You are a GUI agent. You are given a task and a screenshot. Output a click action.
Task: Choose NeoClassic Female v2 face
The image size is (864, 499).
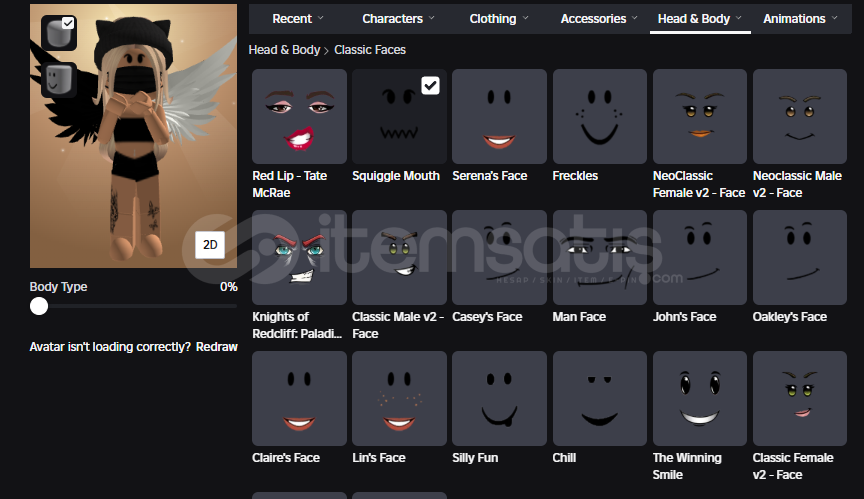tap(700, 116)
